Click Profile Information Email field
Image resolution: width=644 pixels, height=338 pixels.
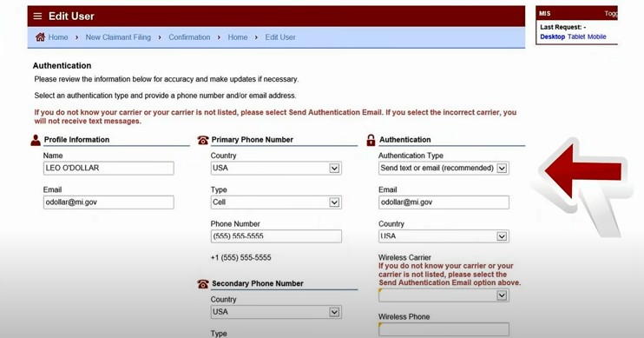pos(108,202)
